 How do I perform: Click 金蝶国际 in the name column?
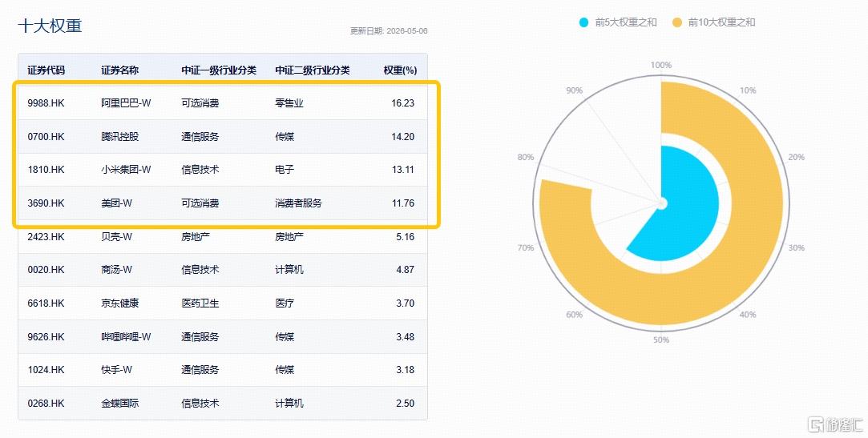coord(119,404)
